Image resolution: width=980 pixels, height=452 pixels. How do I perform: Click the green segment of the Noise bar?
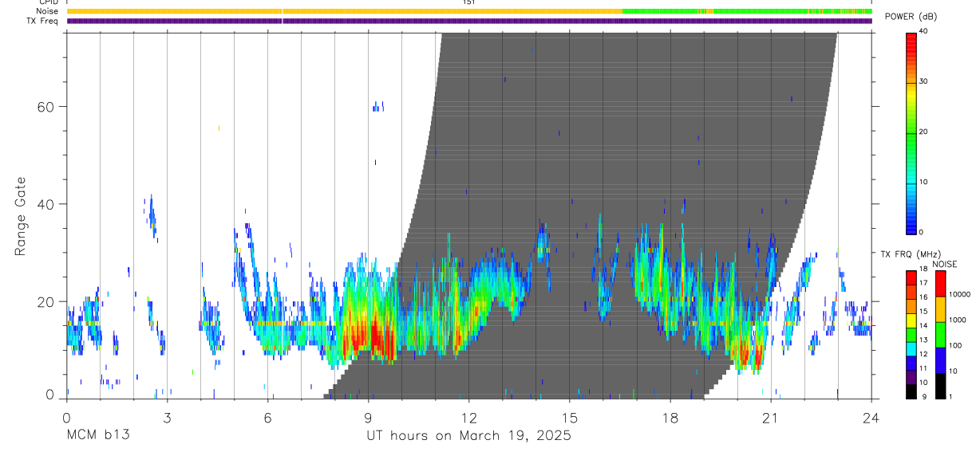pos(747,11)
